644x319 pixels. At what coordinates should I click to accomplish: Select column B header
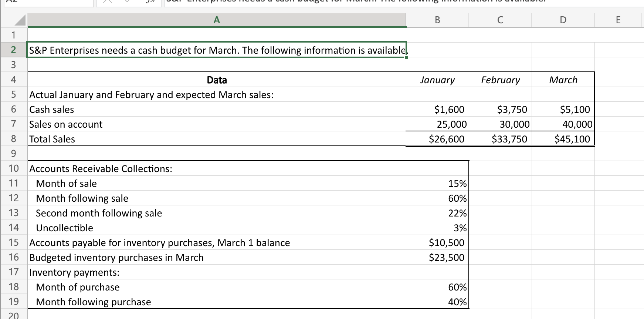click(x=437, y=20)
